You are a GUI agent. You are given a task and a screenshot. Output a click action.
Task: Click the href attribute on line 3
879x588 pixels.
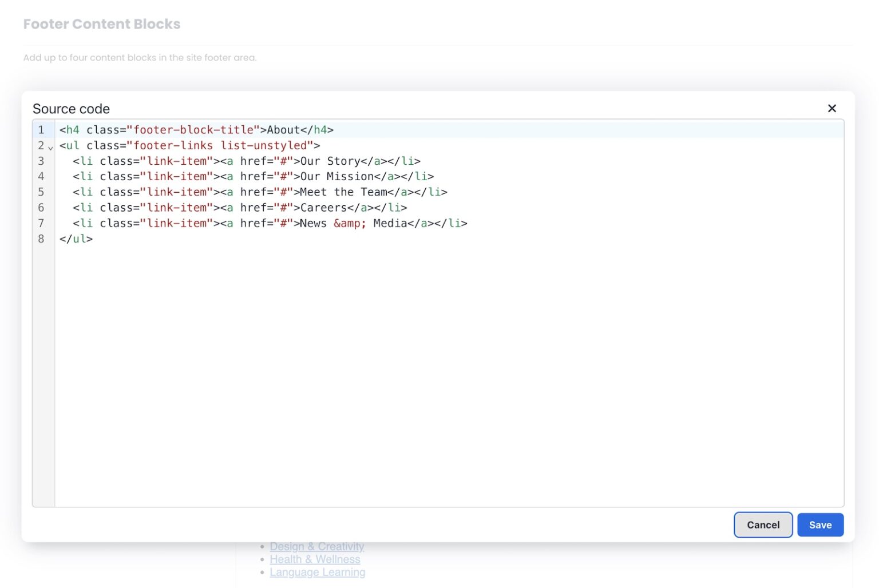tap(254, 161)
